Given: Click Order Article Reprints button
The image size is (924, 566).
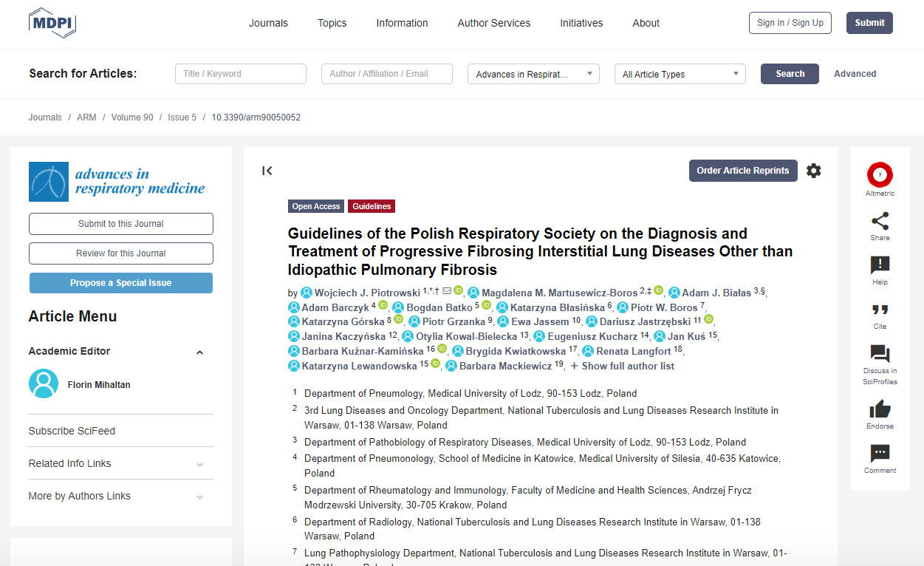Looking at the screenshot, I should point(742,171).
